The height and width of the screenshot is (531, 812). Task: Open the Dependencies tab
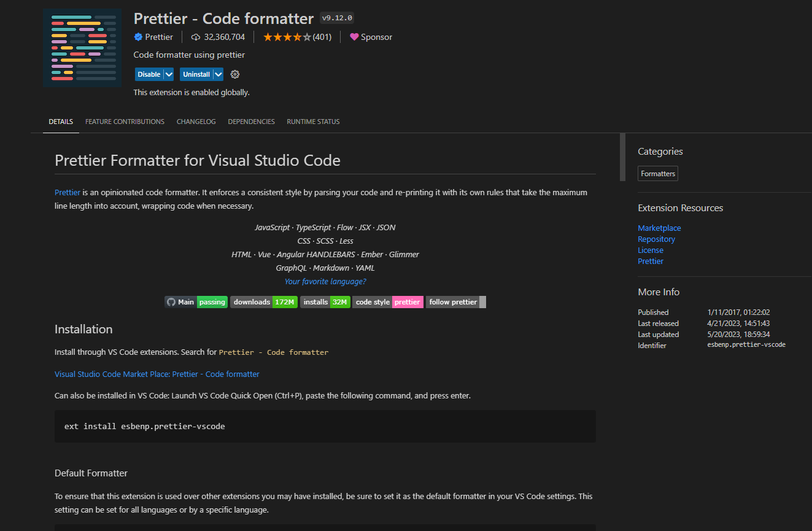pyautogui.click(x=251, y=122)
